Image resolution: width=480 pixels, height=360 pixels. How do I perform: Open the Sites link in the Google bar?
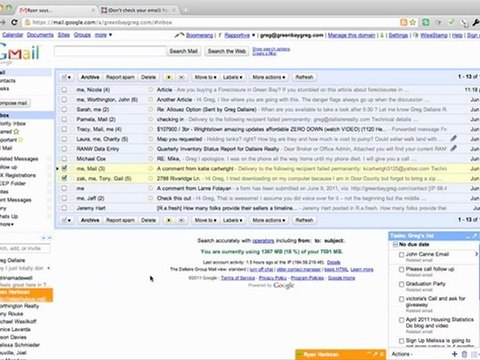pyautogui.click(x=63, y=35)
